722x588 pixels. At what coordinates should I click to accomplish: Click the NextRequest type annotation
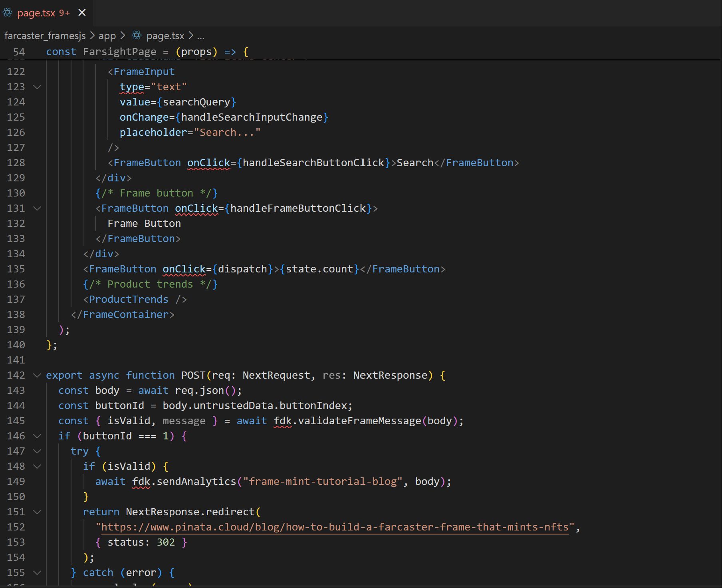[276, 375]
